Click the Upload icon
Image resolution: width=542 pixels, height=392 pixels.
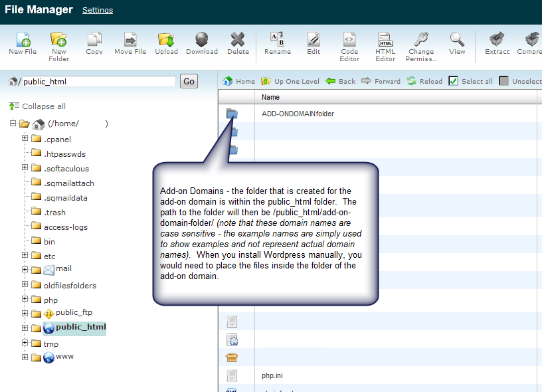coord(166,40)
